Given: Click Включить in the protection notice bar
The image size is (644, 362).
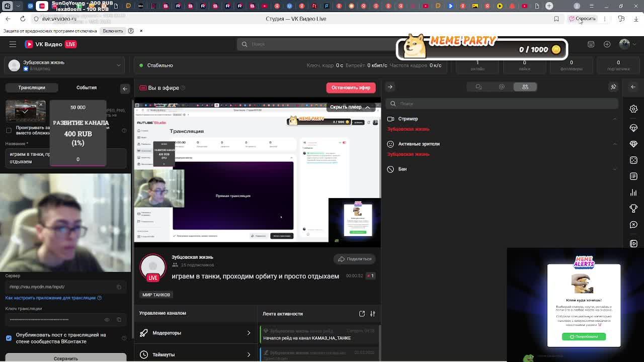Looking at the screenshot, I should click(x=113, y=31).
